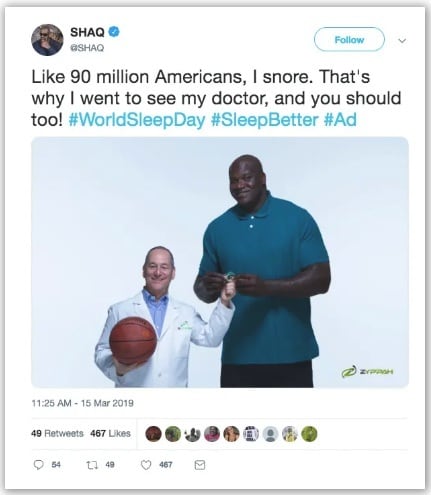
Task: Click the SHAQ display name
Action: 87,32
